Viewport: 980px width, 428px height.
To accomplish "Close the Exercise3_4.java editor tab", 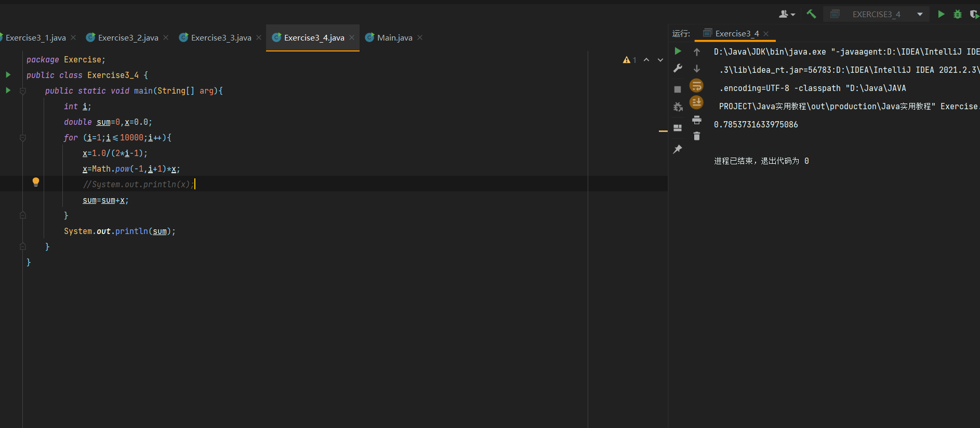I will click(352, 37).
